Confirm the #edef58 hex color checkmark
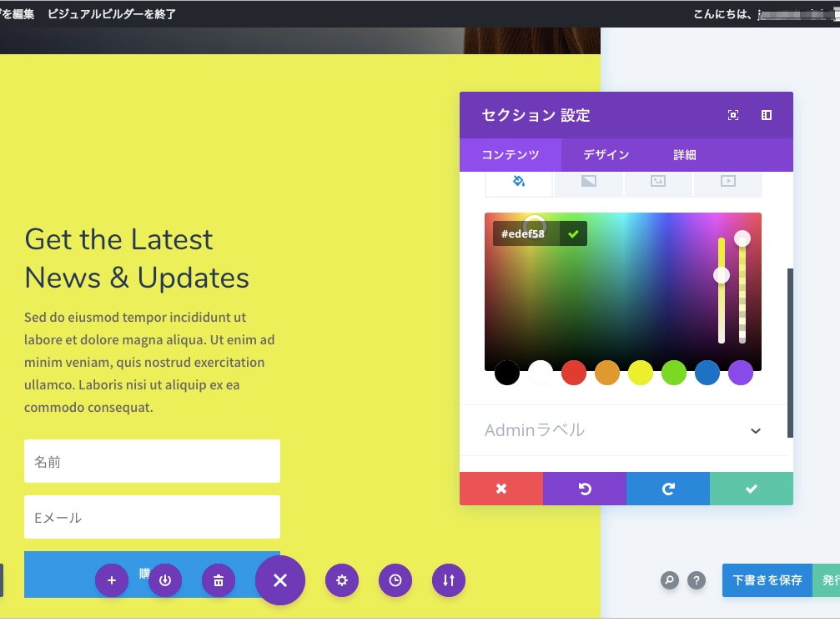Image resolution: width=840 pixels, height=622 pixels. (573, 234)
